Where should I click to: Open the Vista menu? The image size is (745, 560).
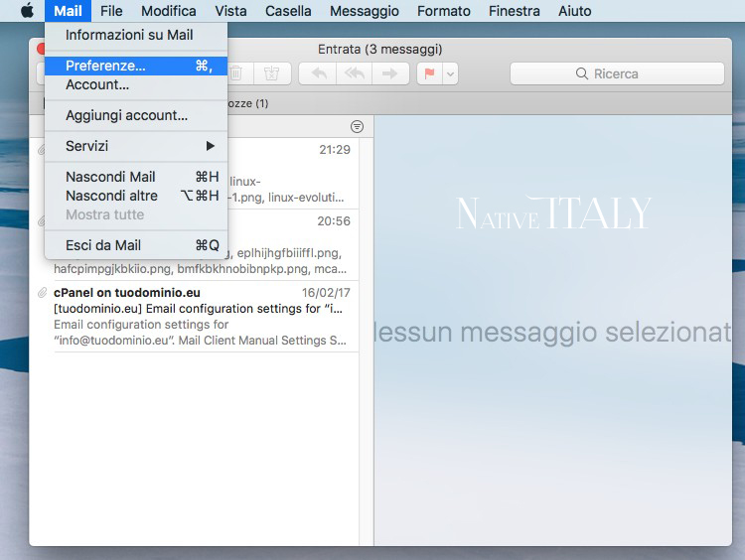tap(230, 11)
